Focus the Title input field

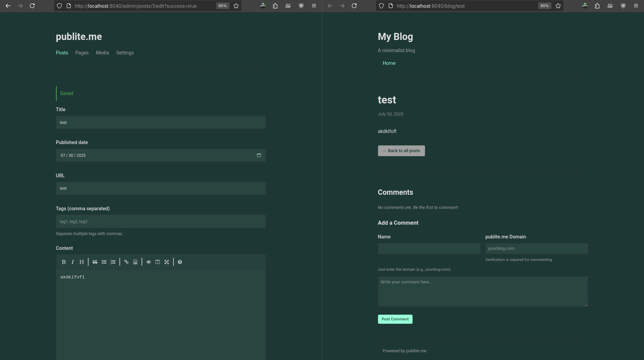pos(161,123)
